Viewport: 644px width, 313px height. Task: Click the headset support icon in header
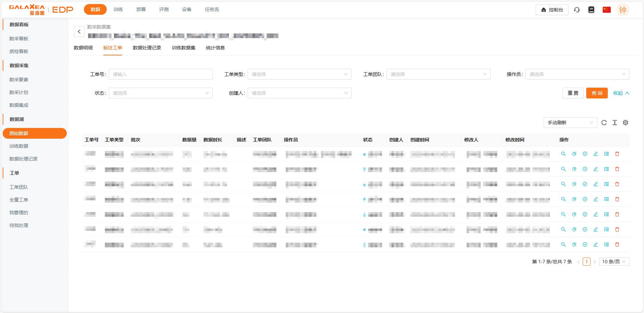tap(577, 10)
